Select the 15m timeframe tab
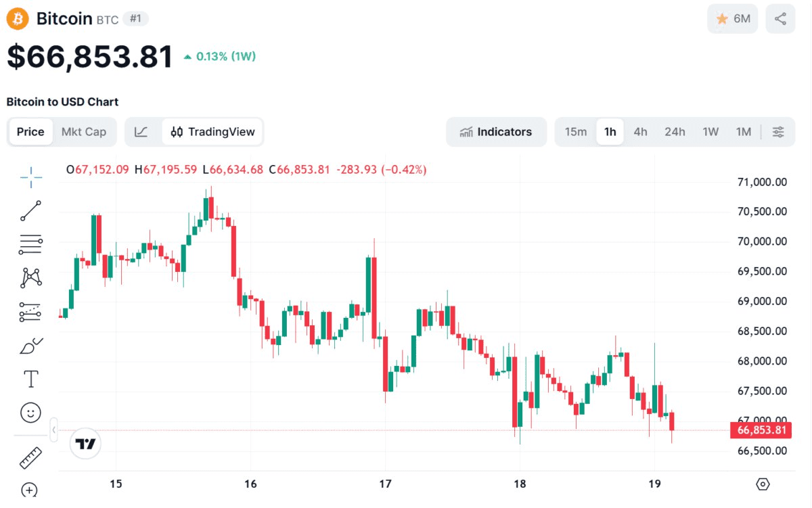Image resolution: width=812 pixels, height=508 pixels. 576,132
